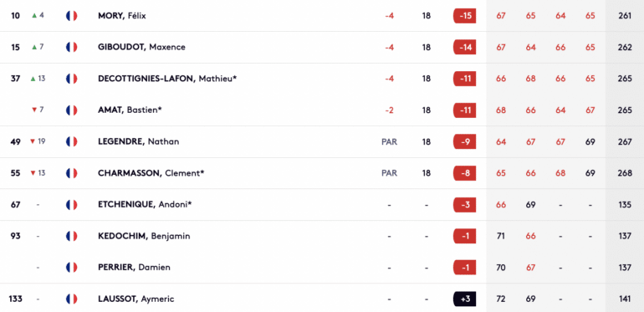Click position number 133
644x312 pixels.
click(x=15, y=299)
